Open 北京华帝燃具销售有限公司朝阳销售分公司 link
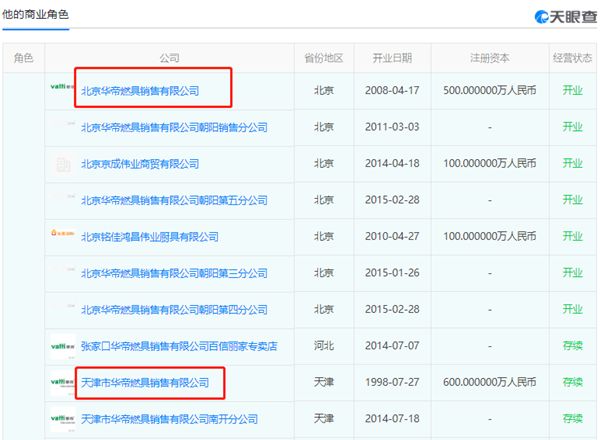The height and width of the screenshot is (440, 600). 174,127
